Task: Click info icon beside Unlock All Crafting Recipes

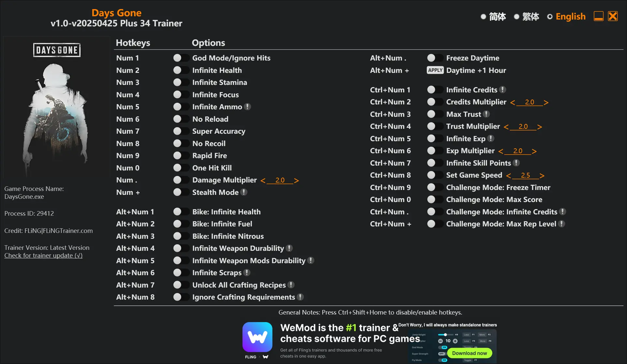Action: point(291,285)
